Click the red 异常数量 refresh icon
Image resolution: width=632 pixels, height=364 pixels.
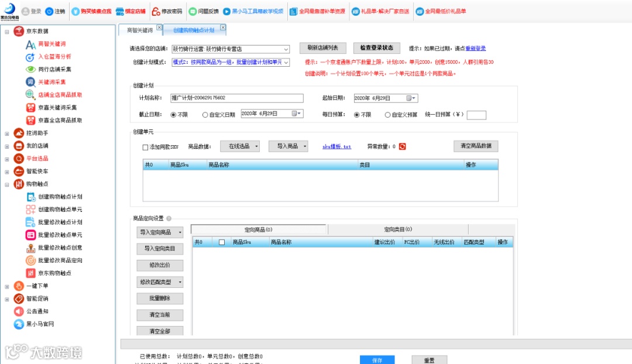[402, 146]
